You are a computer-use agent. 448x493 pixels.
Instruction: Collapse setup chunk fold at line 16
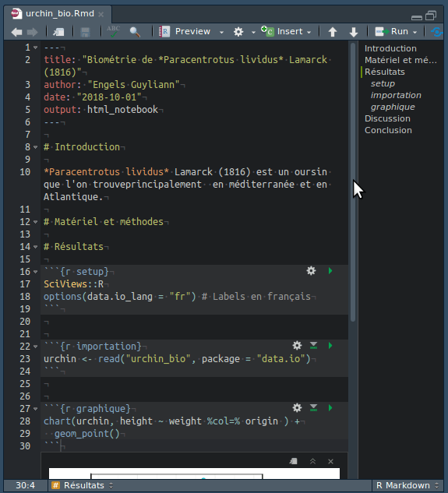point(36,272)
